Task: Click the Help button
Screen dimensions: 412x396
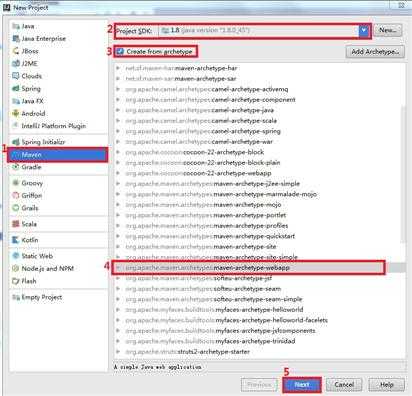Action: point(387,385)
